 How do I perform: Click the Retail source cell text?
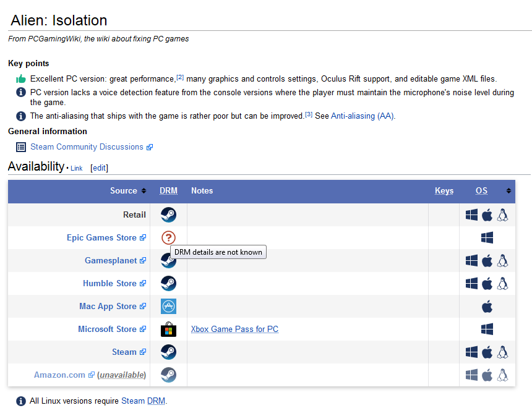[x=134, y=215]
